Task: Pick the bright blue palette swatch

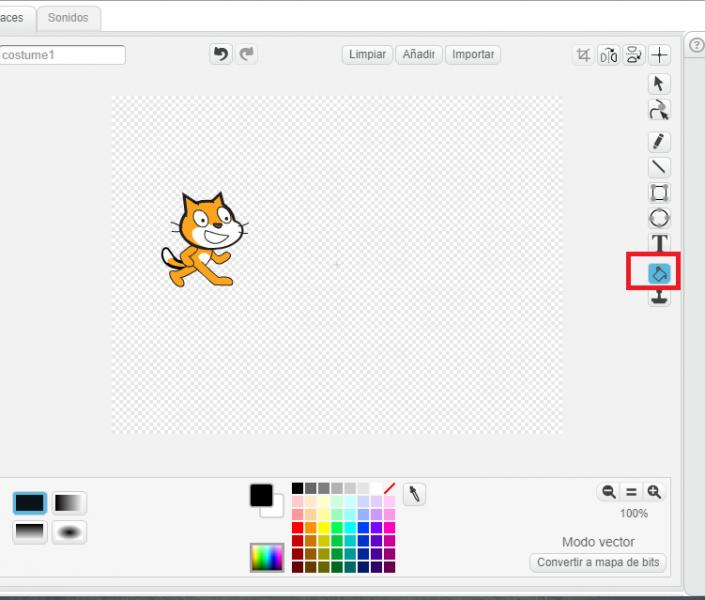Action: tap(363, 527)
